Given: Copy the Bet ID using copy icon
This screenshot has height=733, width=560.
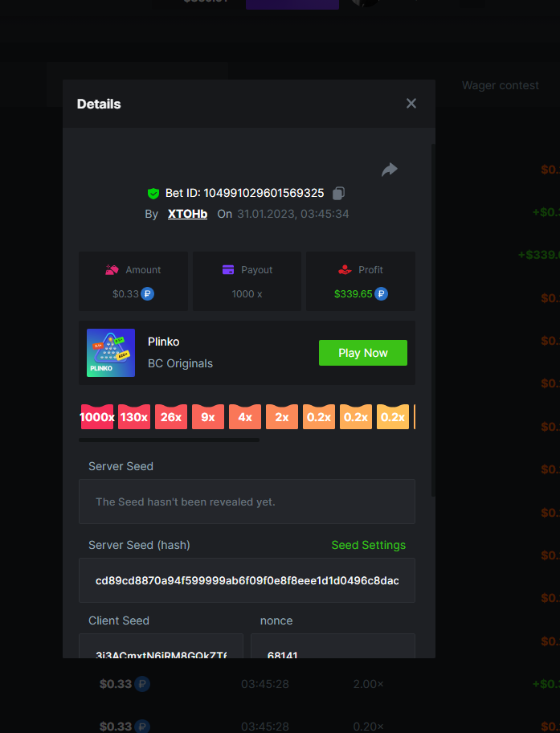Looking at the screenshot, I should [x=338, y=193].
